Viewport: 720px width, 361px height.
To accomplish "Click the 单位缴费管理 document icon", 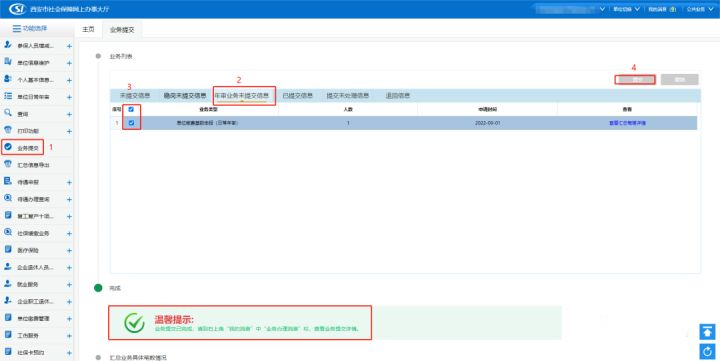I will [x=8, y=317].
